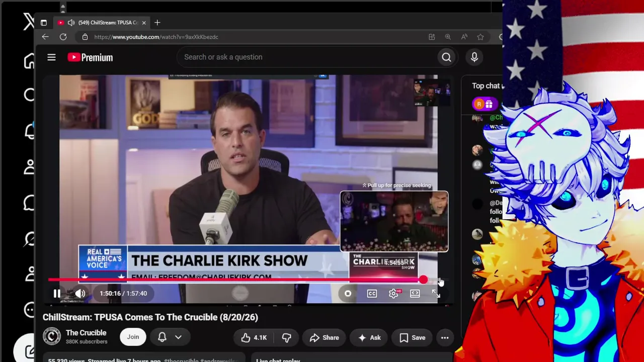Open The Crucible channel avatar
This screenshot has height=362, width=644.
(x=51, y=337)
